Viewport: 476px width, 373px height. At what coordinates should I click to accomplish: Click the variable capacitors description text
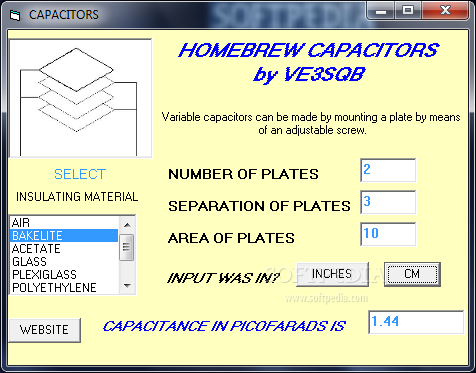coord(311,124)
